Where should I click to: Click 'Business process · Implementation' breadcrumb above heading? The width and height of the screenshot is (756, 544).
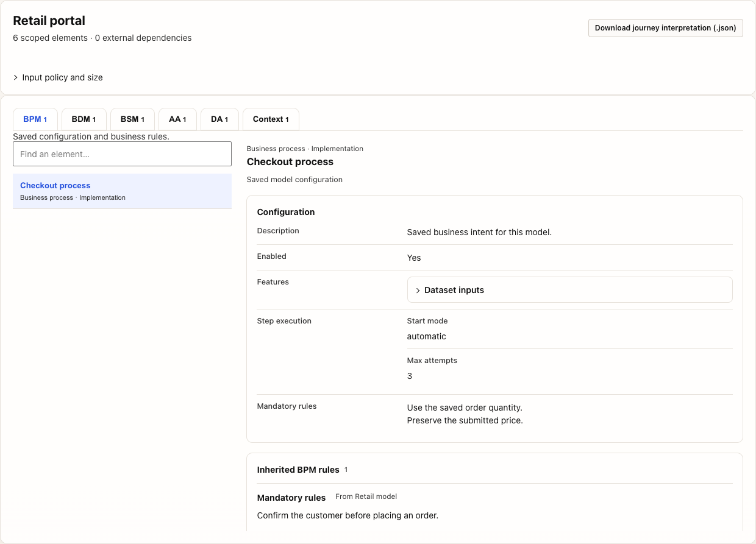[305, 149]
